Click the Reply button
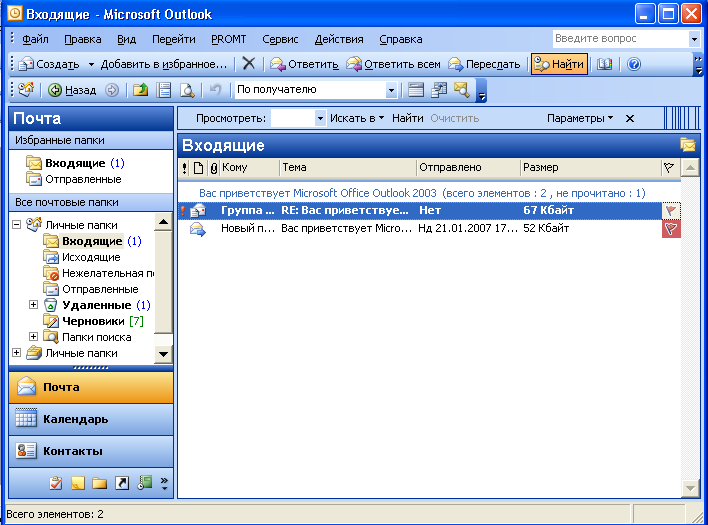Viewport: 708px width, 525px height. (304, 64)
